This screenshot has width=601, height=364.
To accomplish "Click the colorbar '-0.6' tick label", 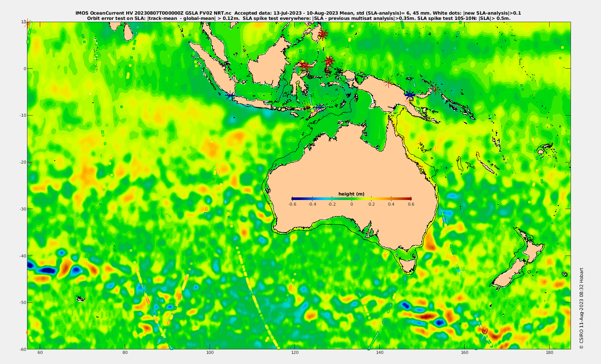I will coord(292,205).
